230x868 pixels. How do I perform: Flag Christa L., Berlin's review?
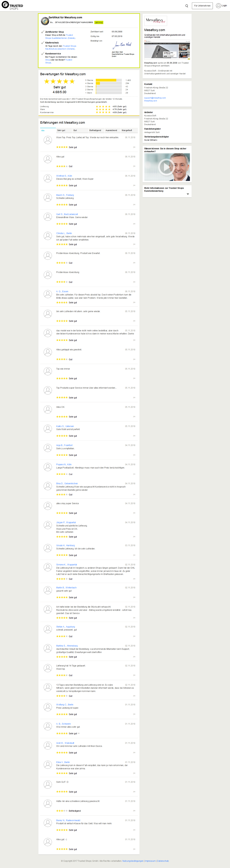[x=134, y=244]
